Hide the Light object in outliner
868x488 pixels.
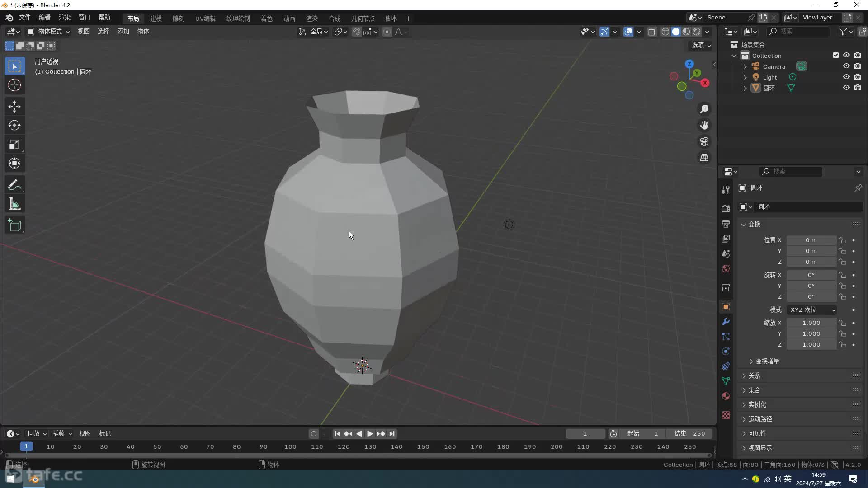846,77
